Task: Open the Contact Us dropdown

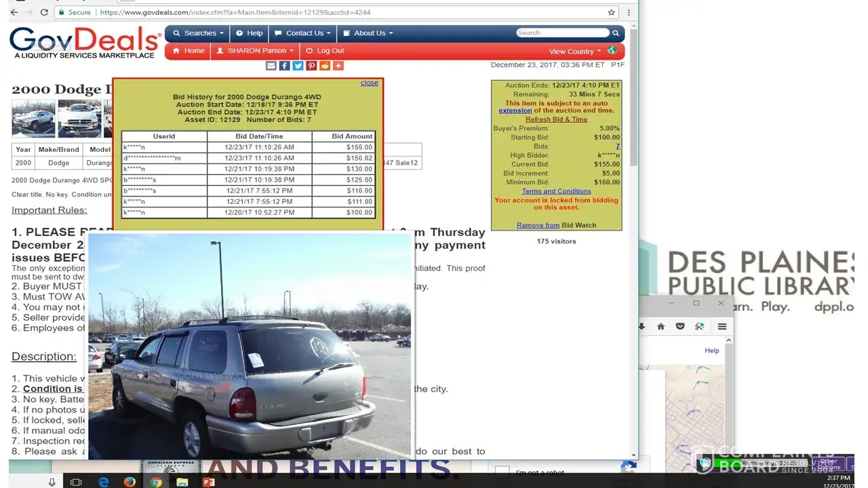Action: pos(302,33)
